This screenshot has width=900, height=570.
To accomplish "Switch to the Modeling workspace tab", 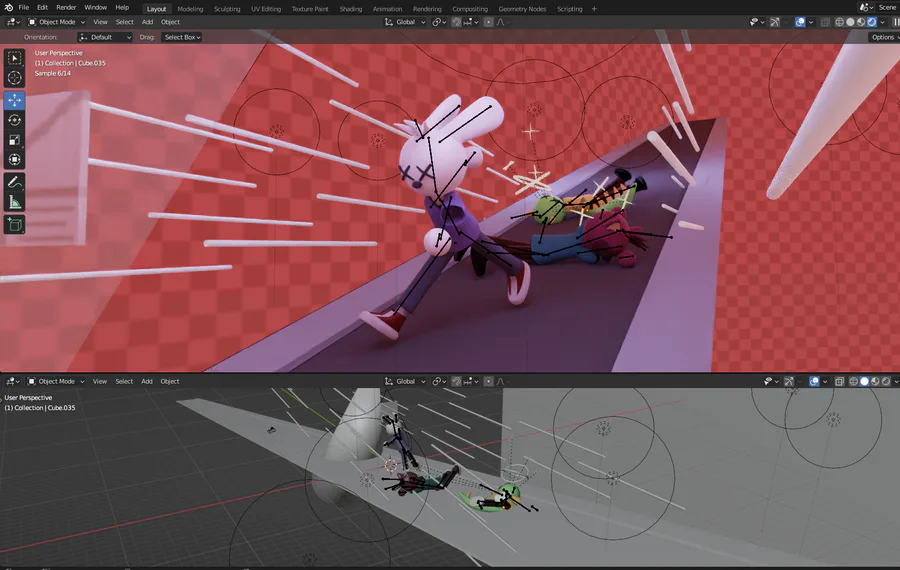I will click(190, 9).
